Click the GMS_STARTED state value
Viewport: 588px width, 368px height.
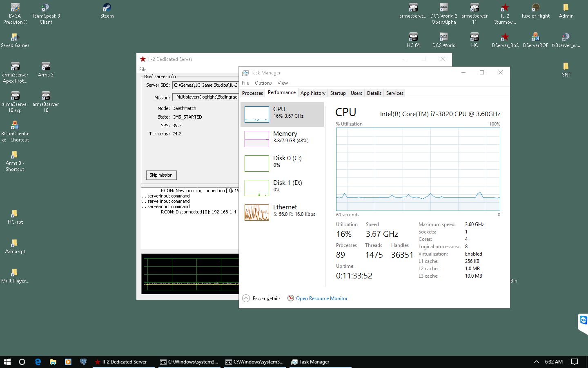pyautogui.click(x=187, y=117)
